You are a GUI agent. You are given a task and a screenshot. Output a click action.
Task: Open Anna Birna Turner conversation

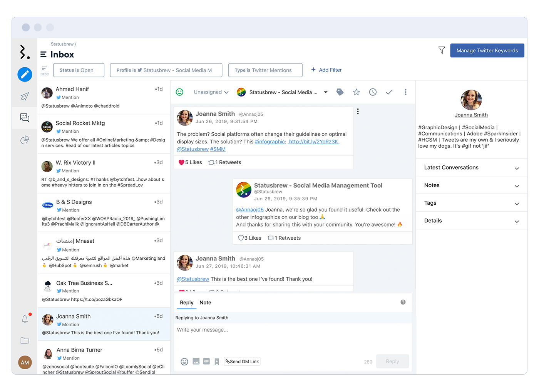pos(104,358)
